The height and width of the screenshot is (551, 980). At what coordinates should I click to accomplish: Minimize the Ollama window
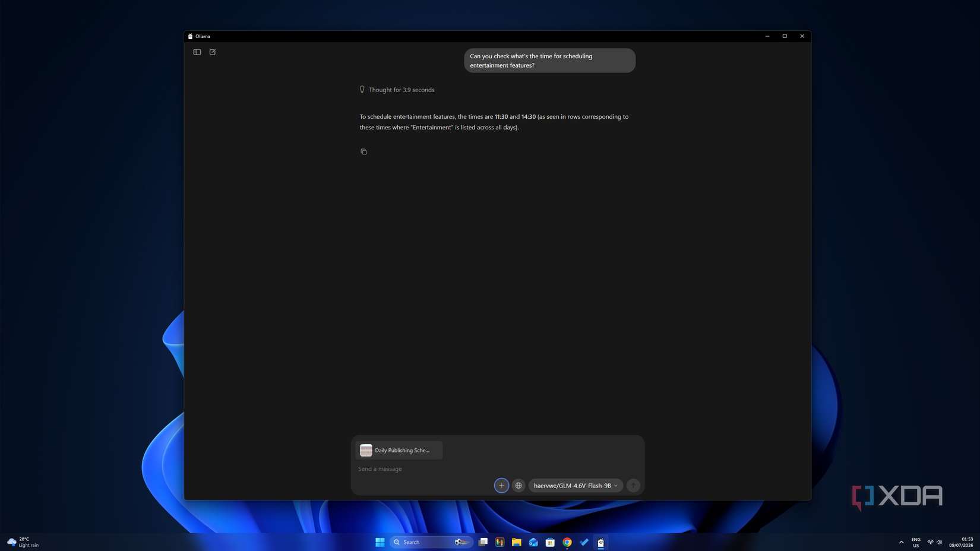tap(767, 36)
